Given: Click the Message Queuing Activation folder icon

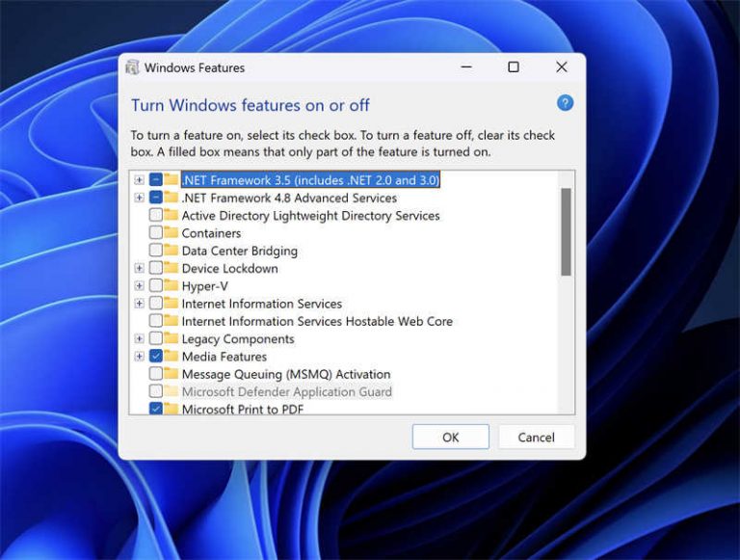Looking at the screenshot, I should point(171,373).
